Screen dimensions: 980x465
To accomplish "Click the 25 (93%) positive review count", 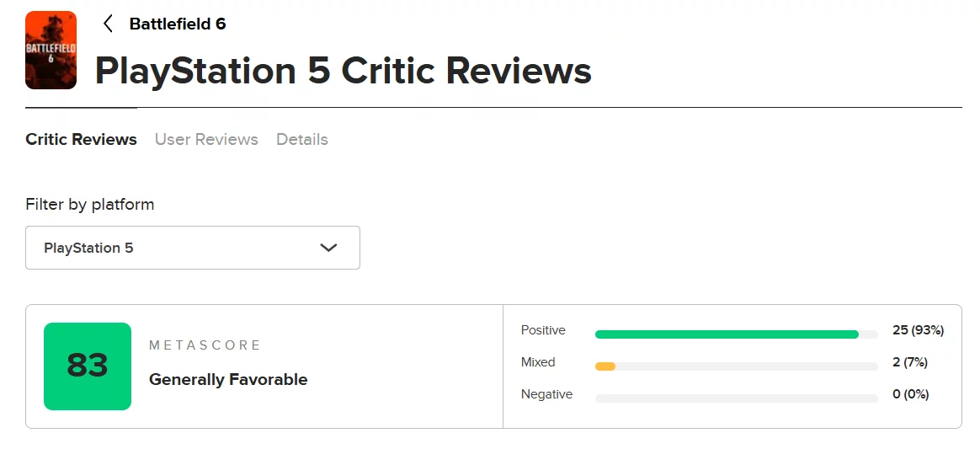I will (x=918, y=330).
